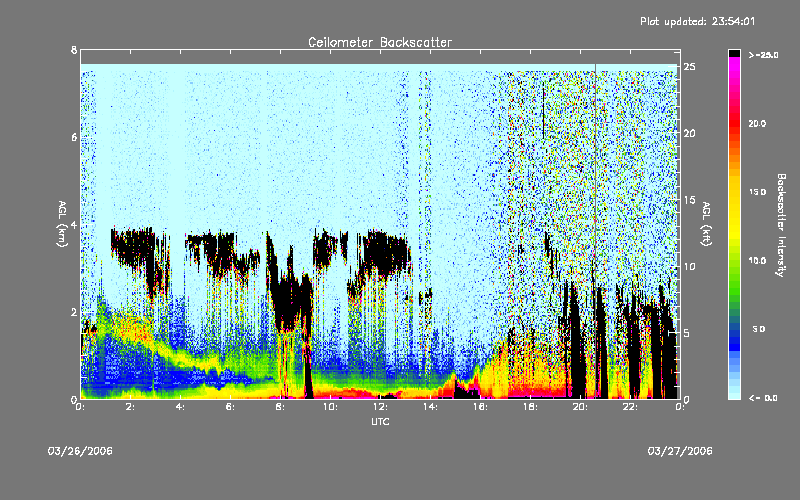Click the 25 kft tick on right axis

point(689,66)
